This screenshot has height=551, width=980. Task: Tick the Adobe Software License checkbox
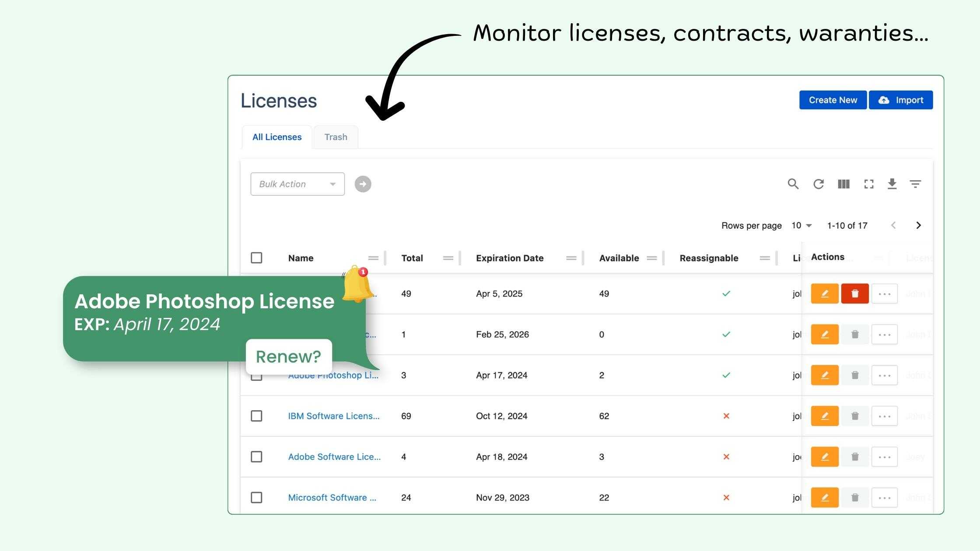click(256, 457)
